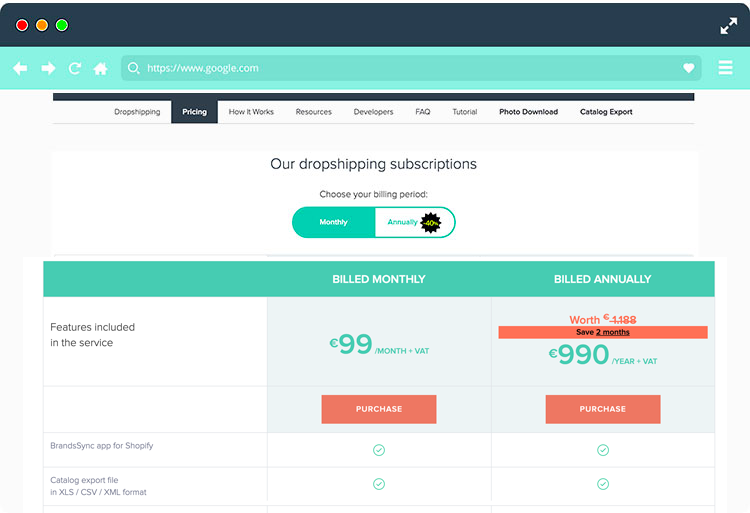
Task: Click the browser forward arrow
Action: [48, 68]
